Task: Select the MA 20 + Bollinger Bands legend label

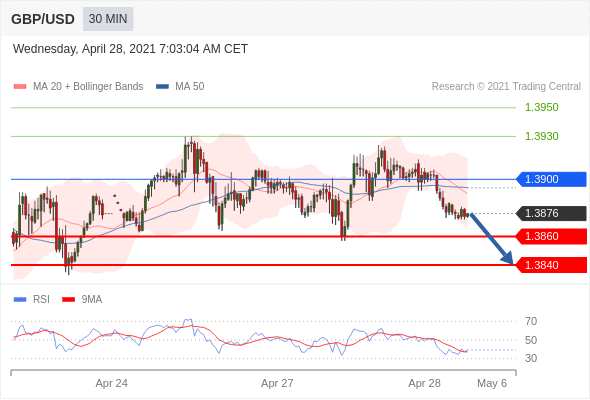Action: point(88,87)
